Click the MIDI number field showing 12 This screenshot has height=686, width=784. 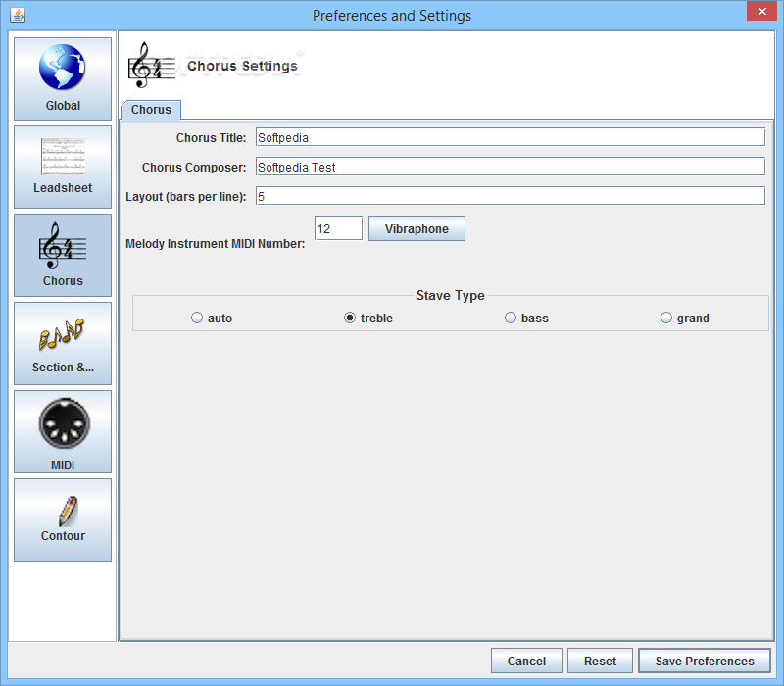pyautogui.click(x=338, y=228)
